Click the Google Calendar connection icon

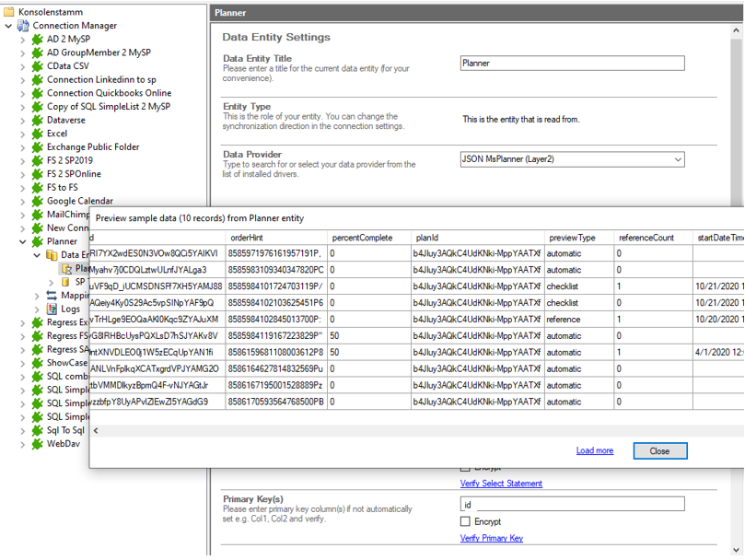point(37,201)
